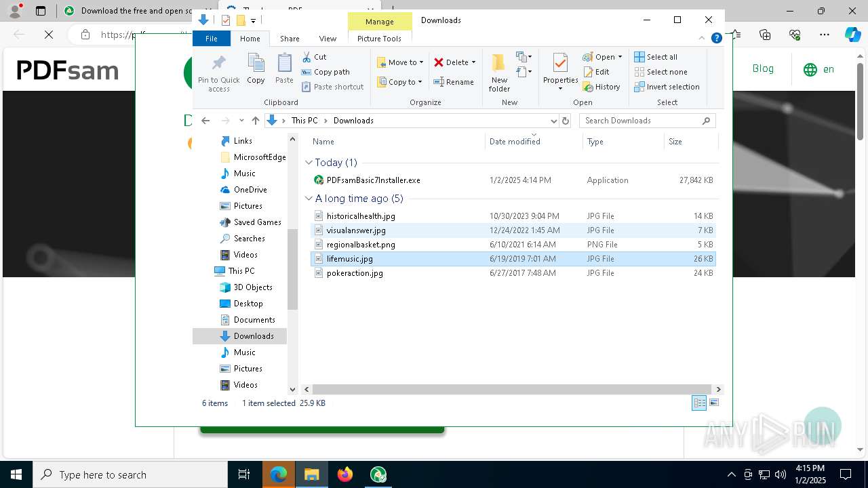Click Select none
This screenshot has height=488, width=868.
[660, 72]
